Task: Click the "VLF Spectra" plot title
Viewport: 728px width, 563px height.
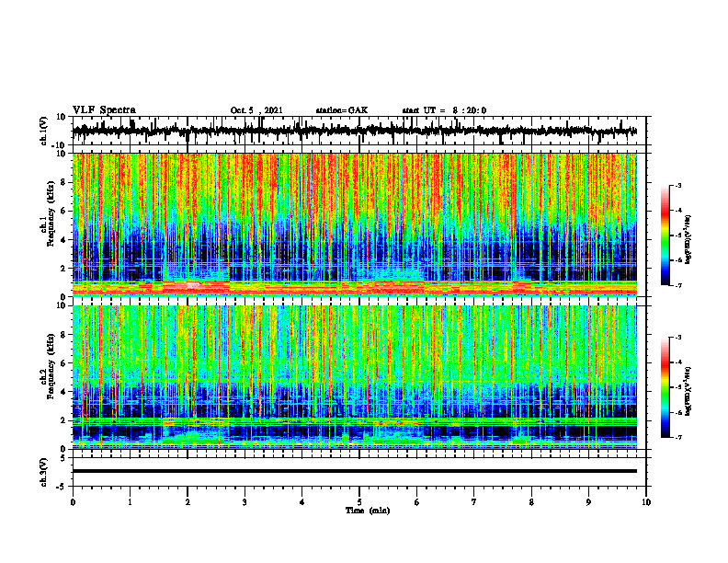Action: click(104, 110)
